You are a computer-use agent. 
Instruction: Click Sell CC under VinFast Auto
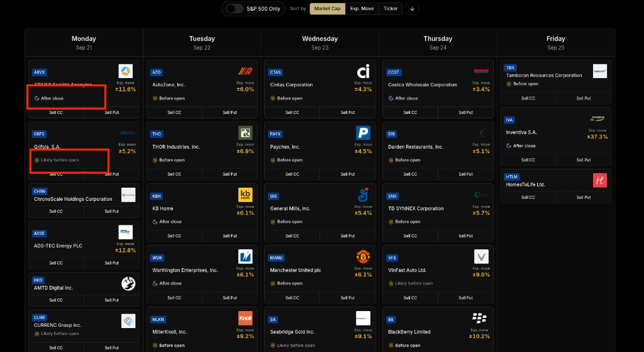pos(410,298)
